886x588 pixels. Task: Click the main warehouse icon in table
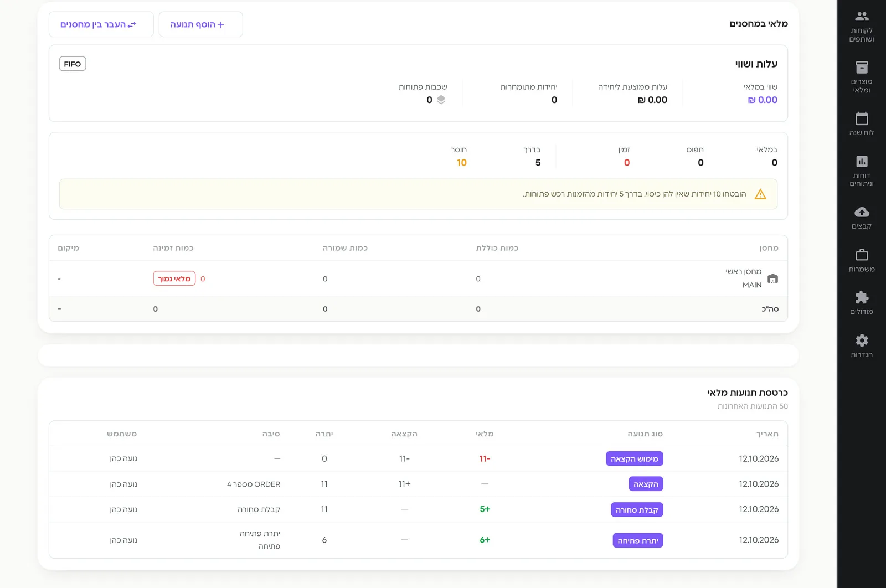click(772, 278)
